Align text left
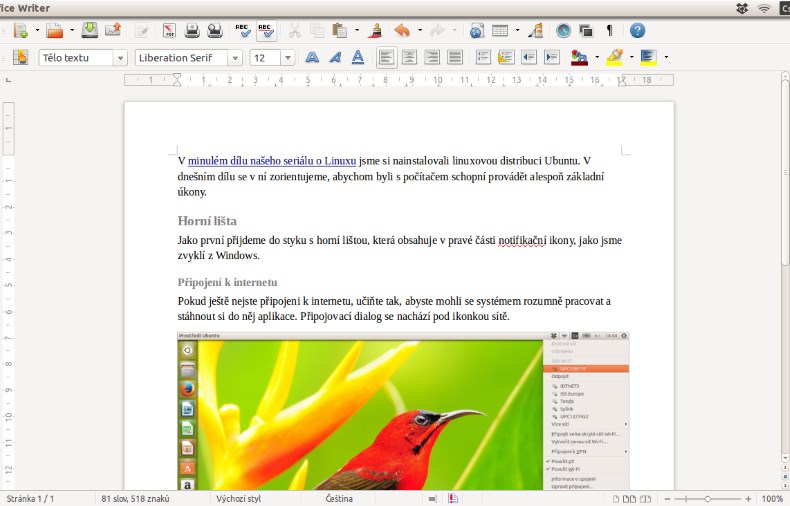 pos(386,57)
